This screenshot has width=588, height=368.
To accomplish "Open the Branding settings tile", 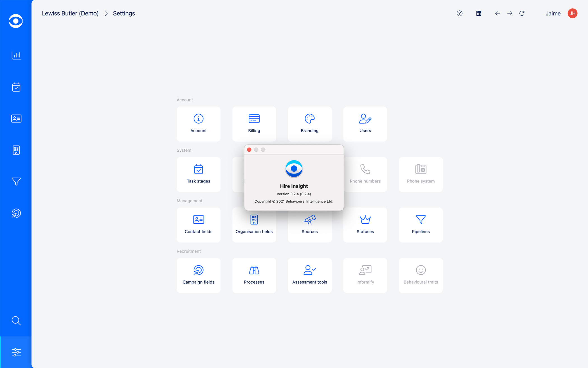I will [x=310, y=124].
